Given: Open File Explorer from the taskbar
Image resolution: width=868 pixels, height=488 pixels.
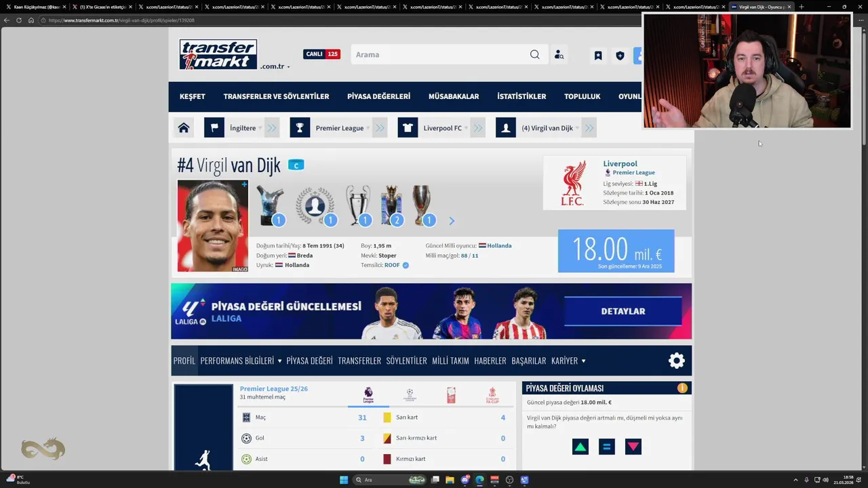Looking at the screenshot, I should (450, 480).
